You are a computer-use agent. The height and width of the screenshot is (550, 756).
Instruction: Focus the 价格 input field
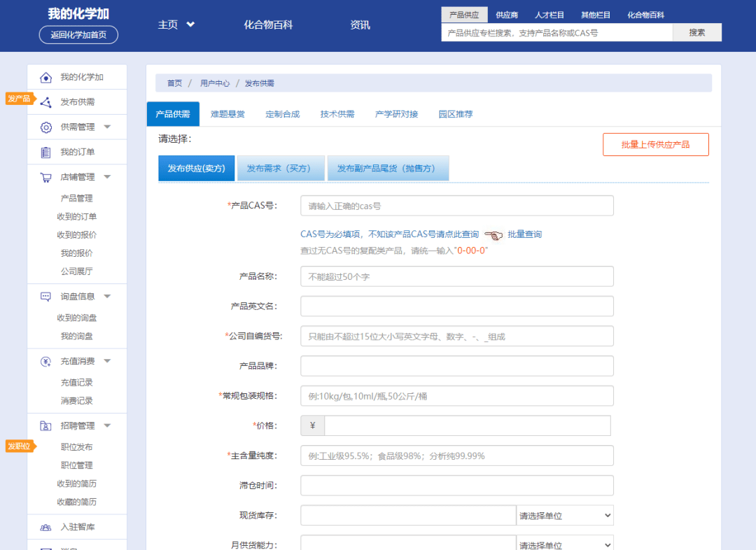(x=468, y=425)
